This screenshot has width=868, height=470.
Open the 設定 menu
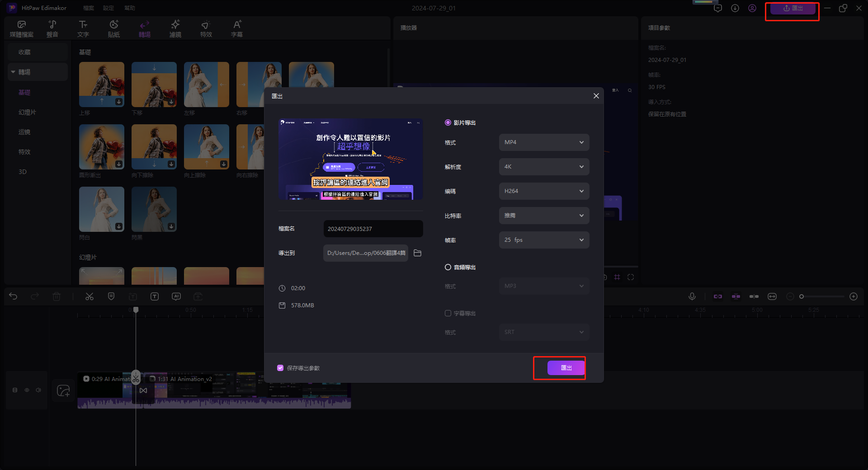tap(108, 8)
